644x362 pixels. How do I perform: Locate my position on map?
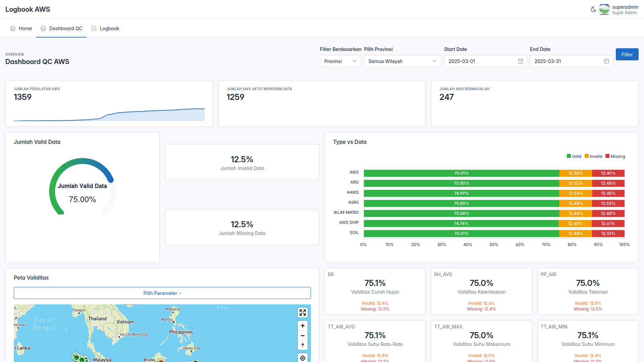(x=303, y=358)
